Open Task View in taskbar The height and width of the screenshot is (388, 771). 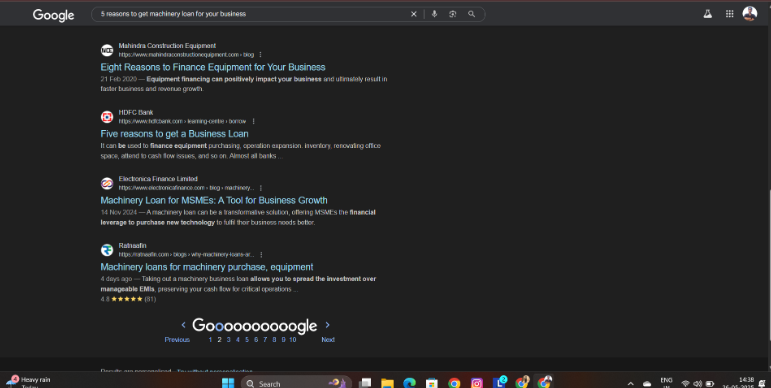tap(365, 383)
